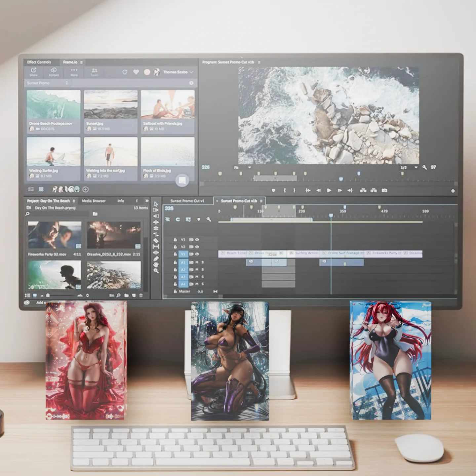The height and width of the screenshot is (476, 476).
Task: Click Add Marker in the timeline header
Action: pyautogui.click(x=198, y=219)
